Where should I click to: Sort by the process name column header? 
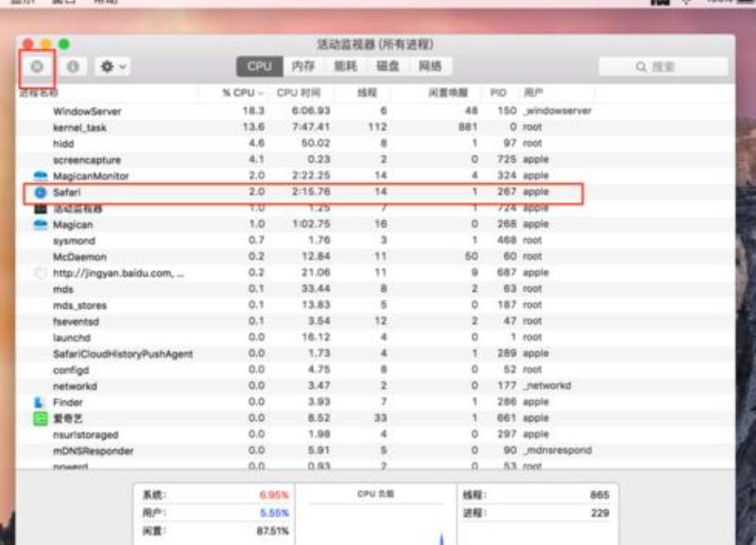(39, 93)
